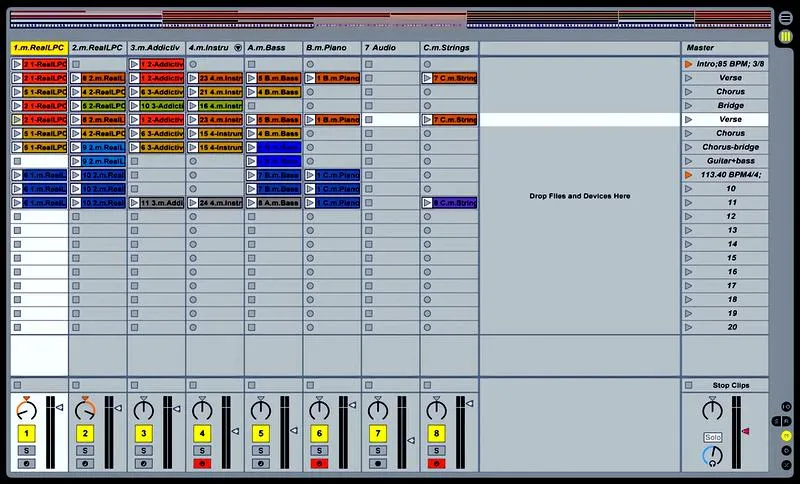Launch the '8 A.m.Bass' clip
The width and height of the screenshot is (800, 484).
[x=252, y=203]
